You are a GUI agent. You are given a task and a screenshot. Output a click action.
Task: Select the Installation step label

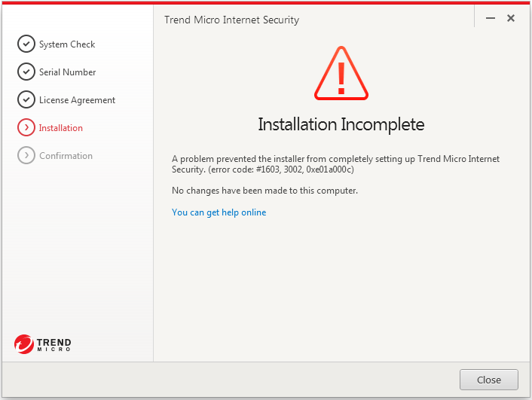pyautogui.click(x=61, y=128)
